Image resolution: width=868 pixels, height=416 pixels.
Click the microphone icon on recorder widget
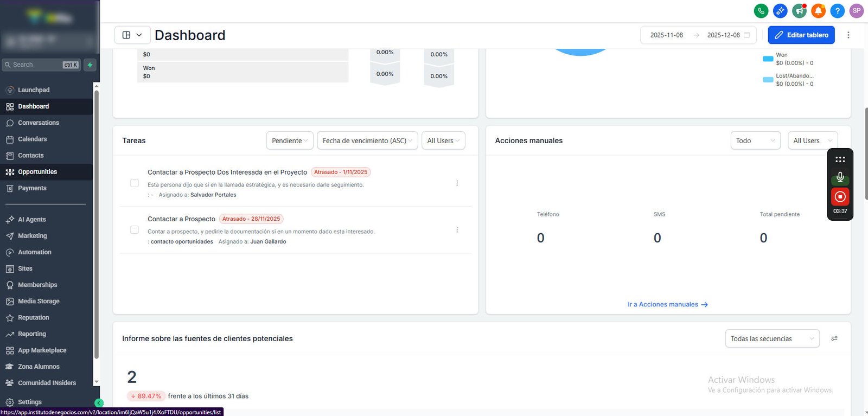point(840,177)
